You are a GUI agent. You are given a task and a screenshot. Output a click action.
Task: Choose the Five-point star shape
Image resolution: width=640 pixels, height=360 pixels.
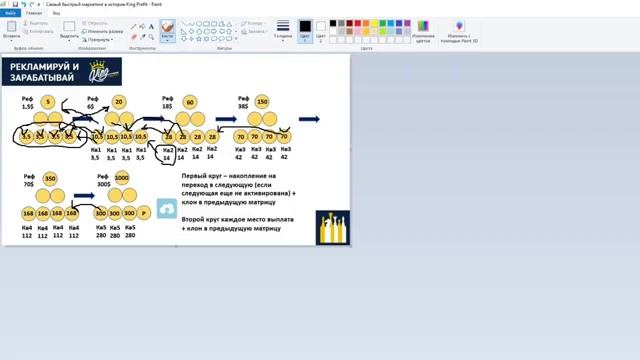click(x=199, y=39)
